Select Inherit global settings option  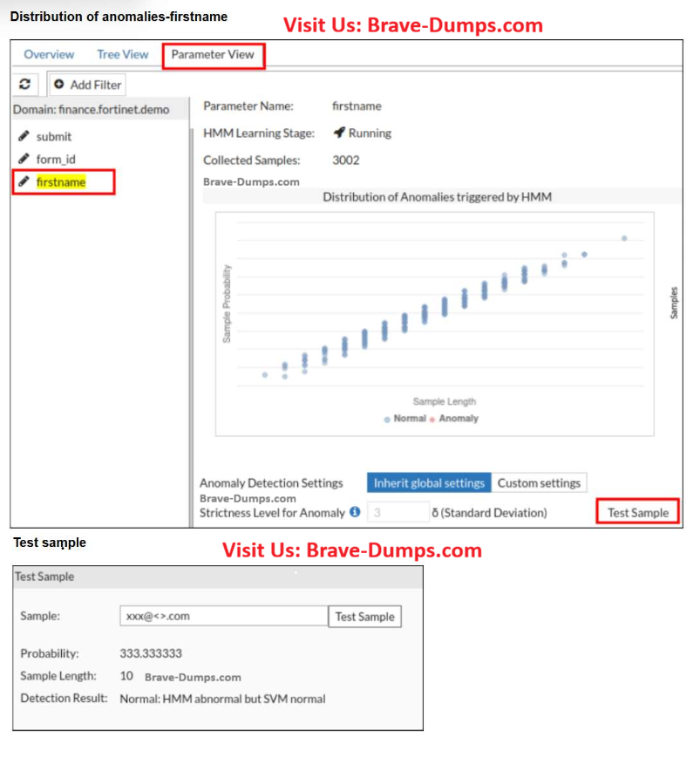429,483
